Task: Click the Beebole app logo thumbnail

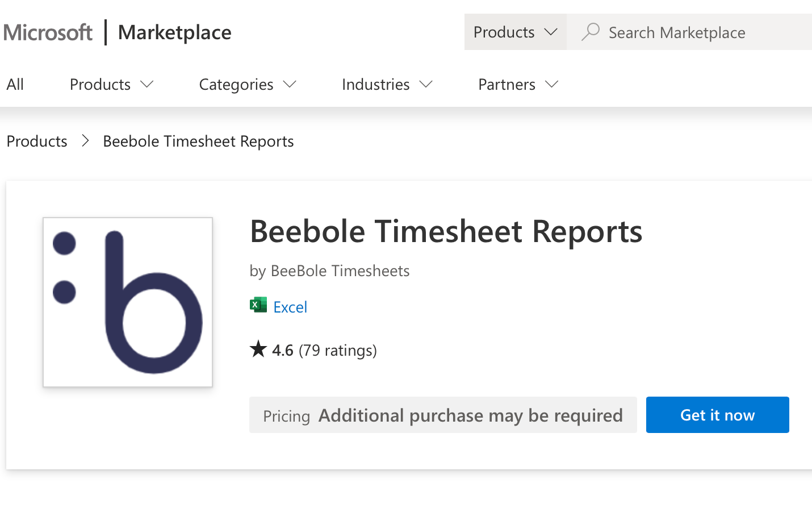Action: 128,302
